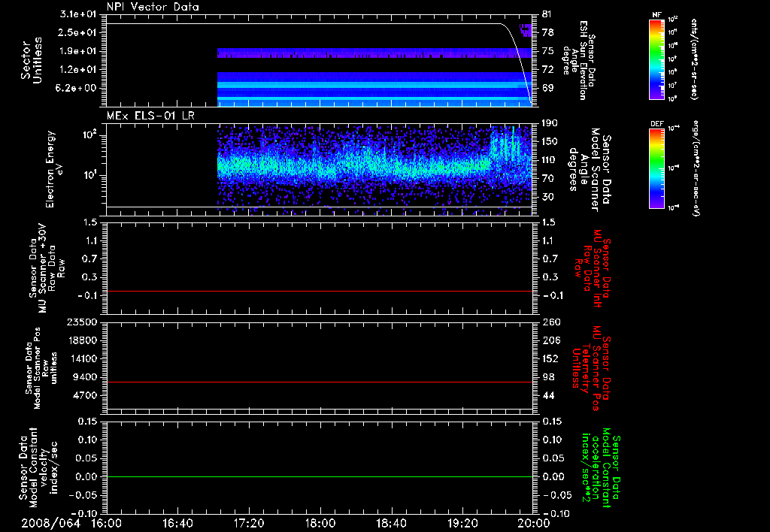This screenshot has height=532, width=770.
Task: Click the 'Model Scanner Pos Raw unitless' axis label
Action: [41, 368]
